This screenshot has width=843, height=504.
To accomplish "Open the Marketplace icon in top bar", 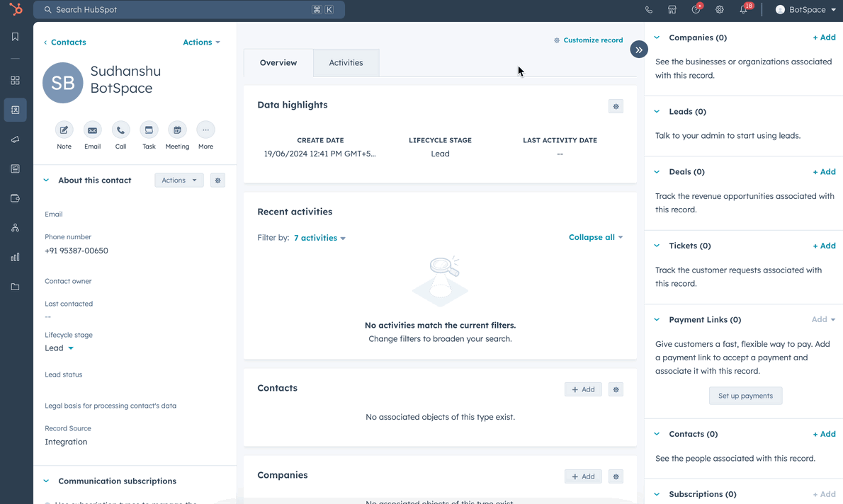I will [672, 10].
